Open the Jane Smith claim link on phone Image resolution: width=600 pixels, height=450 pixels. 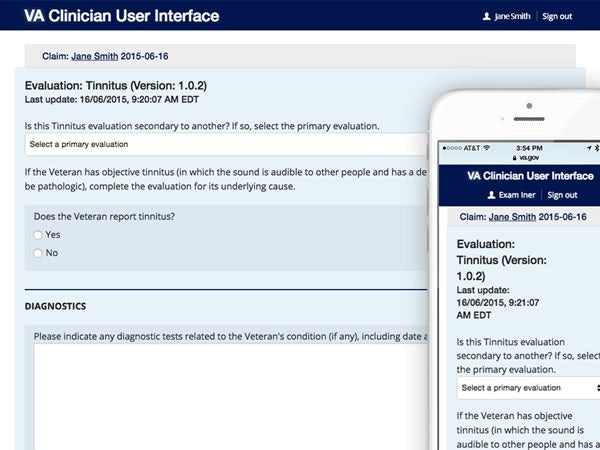tap(512, 217)
